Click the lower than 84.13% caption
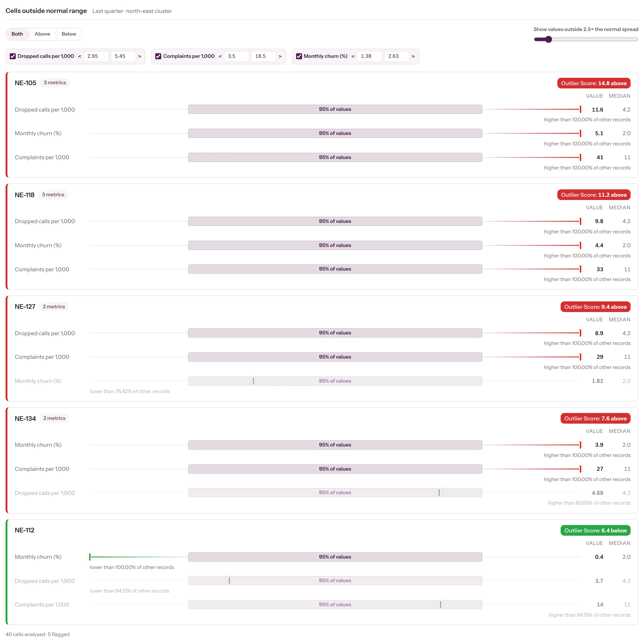This screenshot has width=644, height=644. coord(129,591)
